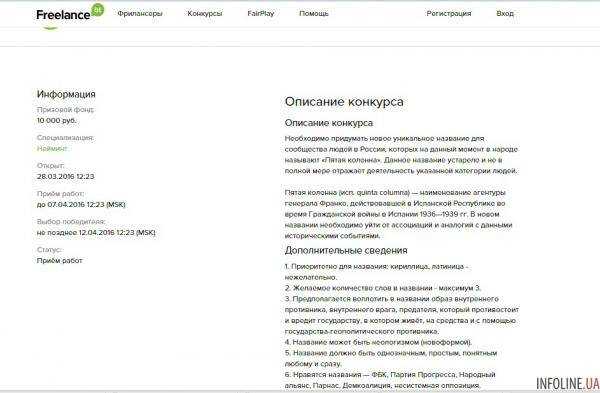Select the large Описание конкурса heading

pyautogui.click(x=344, y=102)
